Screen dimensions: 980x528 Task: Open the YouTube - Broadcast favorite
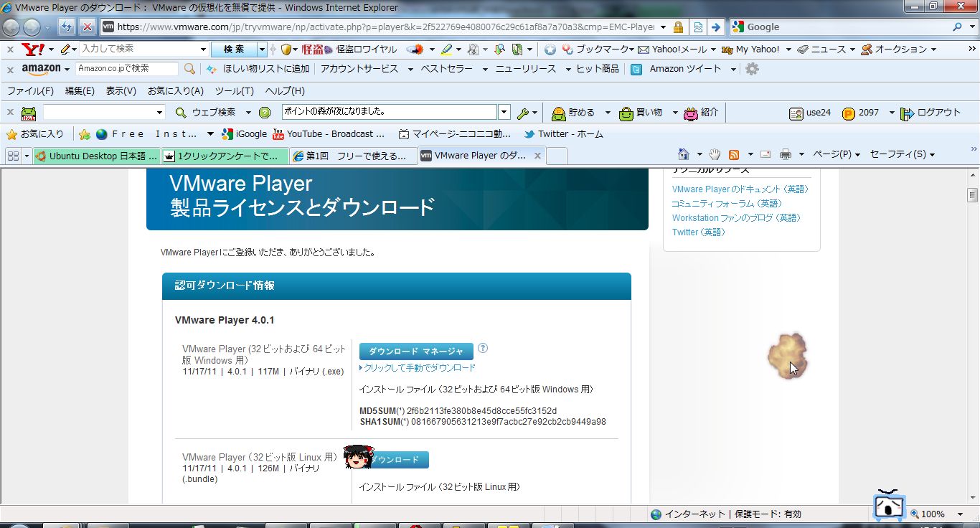[329, 134]
